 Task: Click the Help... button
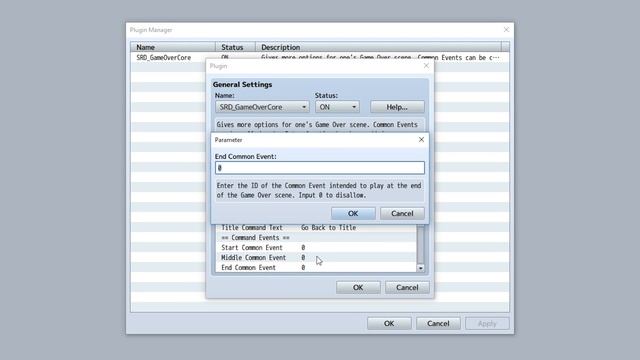397,107
